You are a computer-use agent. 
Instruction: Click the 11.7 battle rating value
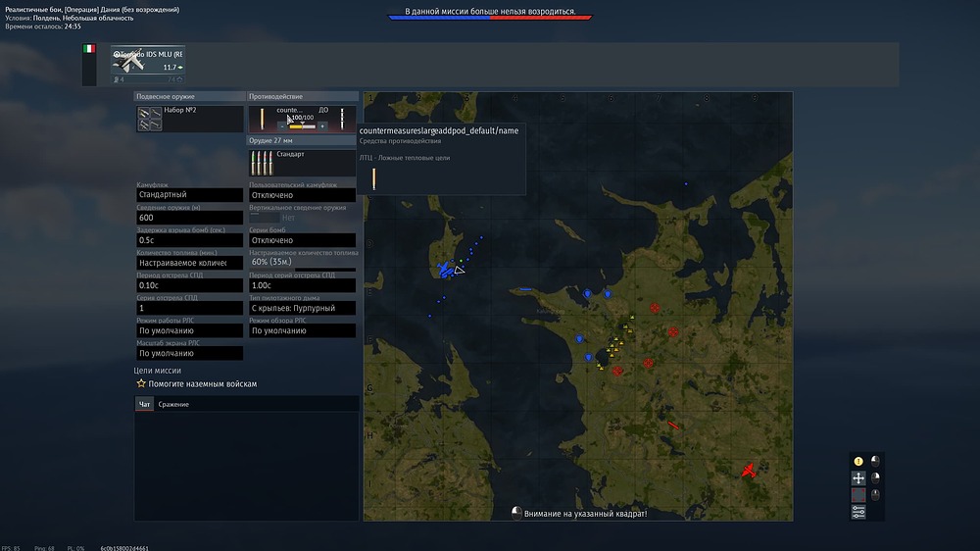pyautogui.click(x=170, y=67)
